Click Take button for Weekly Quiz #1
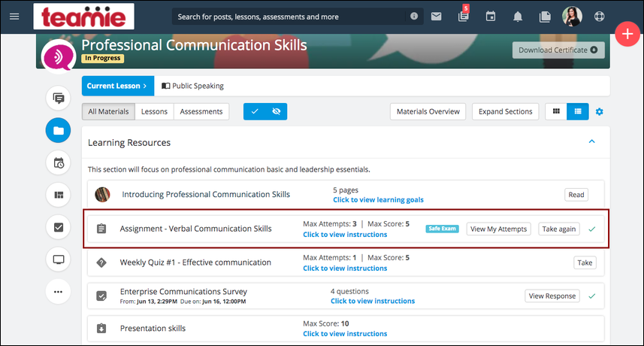Viewport: 644px width, 346px height. (x=585, y=263)
